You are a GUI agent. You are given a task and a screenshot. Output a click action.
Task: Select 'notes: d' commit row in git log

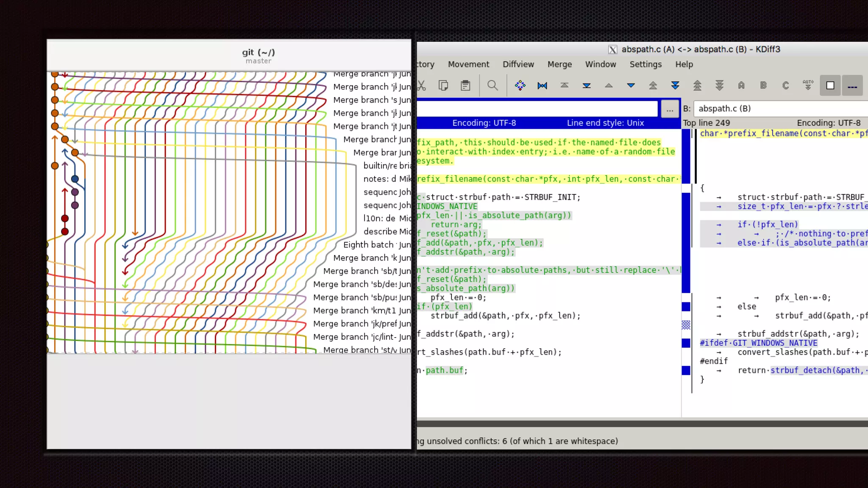tap(379, 179)
